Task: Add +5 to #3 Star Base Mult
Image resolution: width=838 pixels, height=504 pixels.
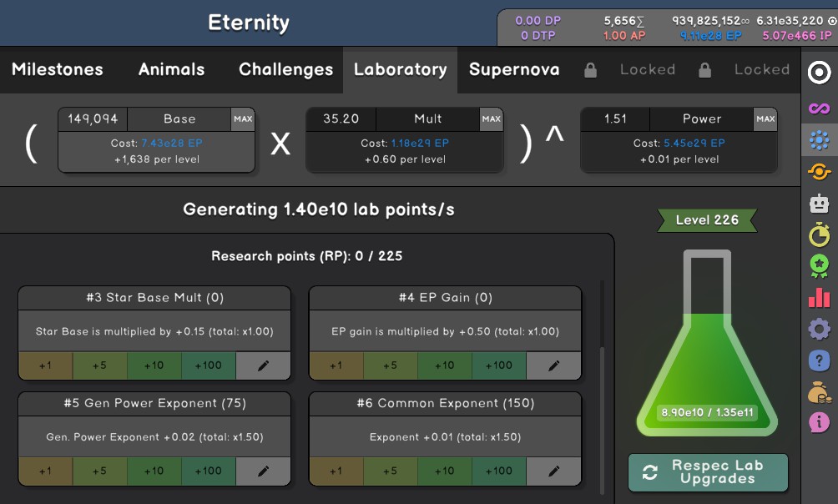Action: click(100, 365)
